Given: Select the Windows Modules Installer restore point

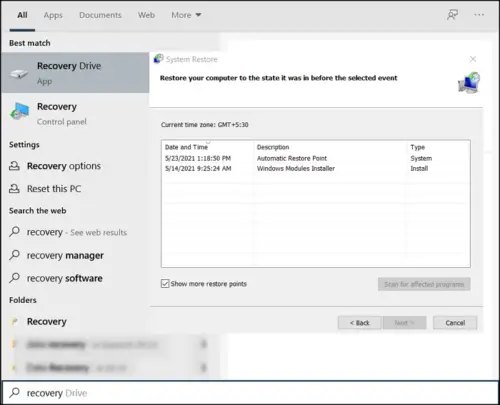Looking at the screenshot, I should (x=316, y=168).
